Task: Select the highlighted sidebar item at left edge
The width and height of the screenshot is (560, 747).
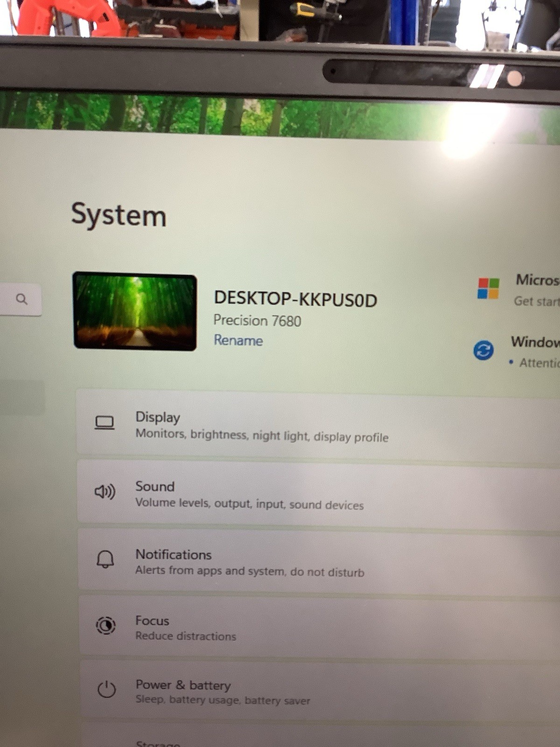Action: 22,397
